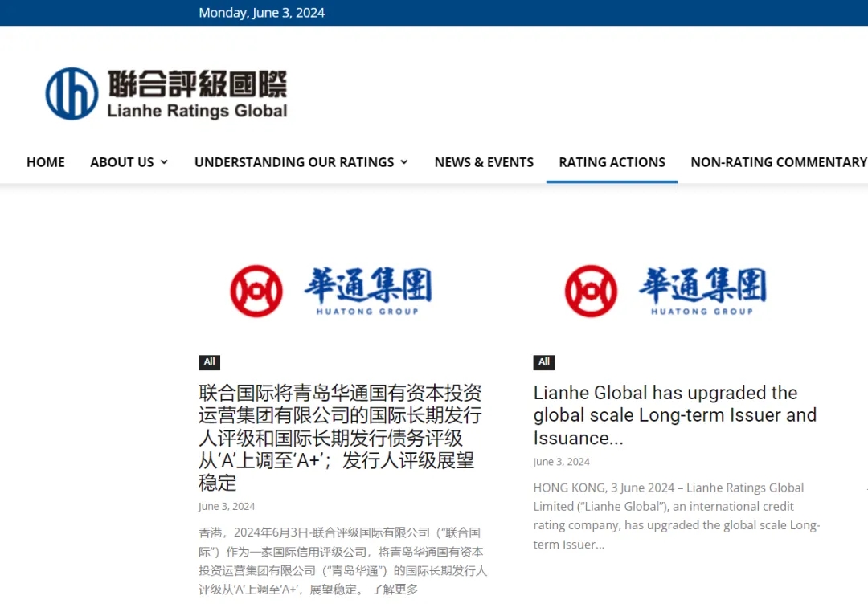Expand the ABOUT US dropdown chevron
Screen dimensions: 868x612
(165, 162)
